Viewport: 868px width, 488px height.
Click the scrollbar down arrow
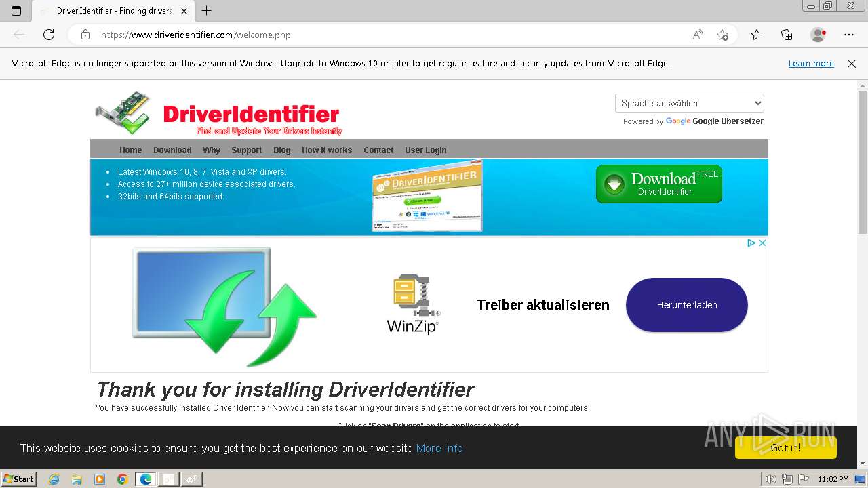pyautogui.click(x=863, y=464)
